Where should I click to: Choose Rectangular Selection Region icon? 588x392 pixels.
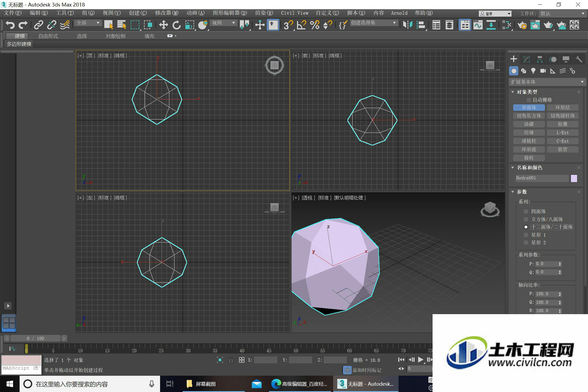(x=135, y=25)
